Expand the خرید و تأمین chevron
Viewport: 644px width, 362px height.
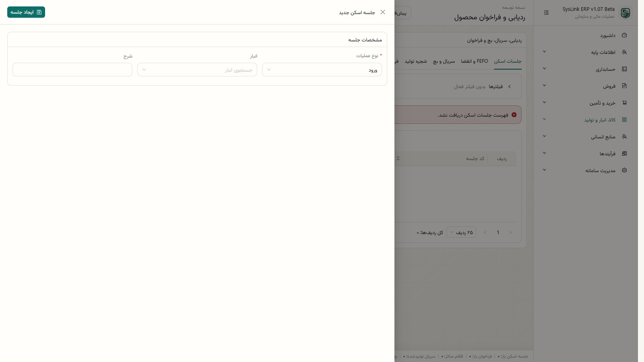coord(544,102)
